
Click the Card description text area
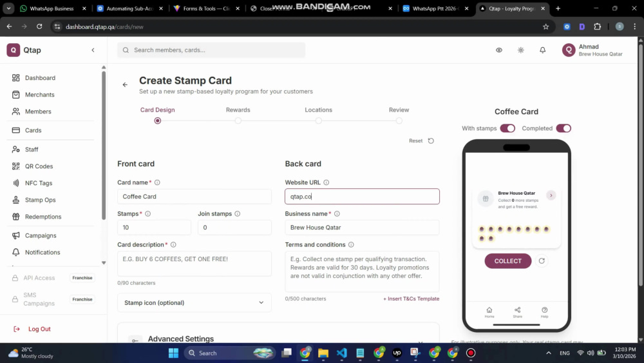point(194,264)
